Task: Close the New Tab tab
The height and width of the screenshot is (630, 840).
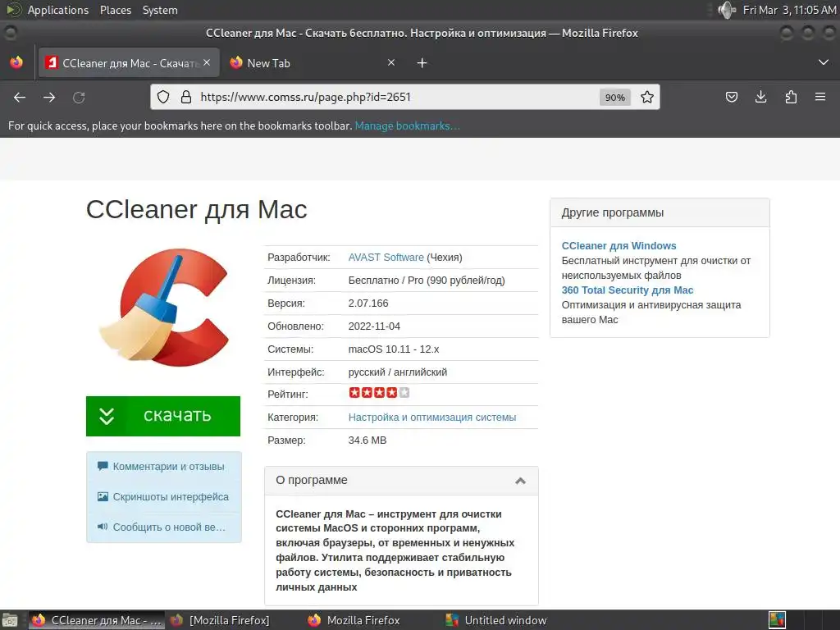Action: (391, 62)
